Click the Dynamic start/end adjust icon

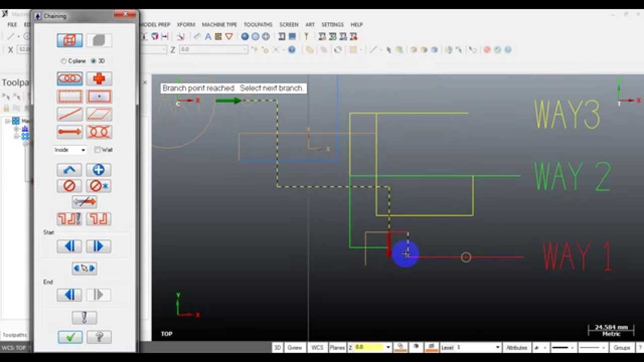click(85, 268)
